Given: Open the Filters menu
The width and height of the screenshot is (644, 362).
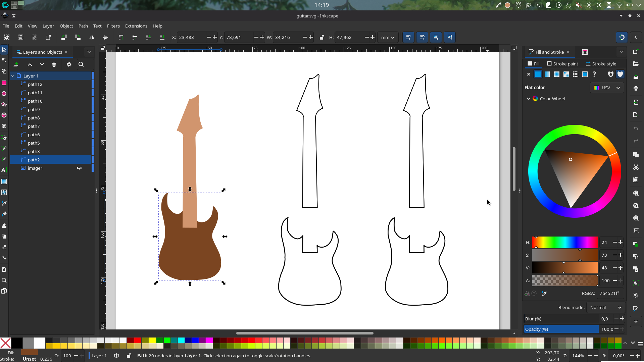Looking at the screenshot, I should tap(113, 26).
